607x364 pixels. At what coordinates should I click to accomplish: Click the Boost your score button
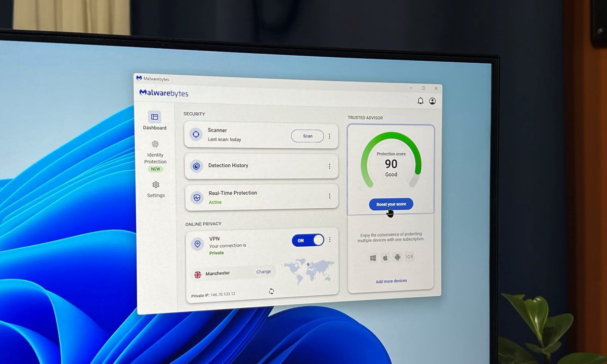391,204
